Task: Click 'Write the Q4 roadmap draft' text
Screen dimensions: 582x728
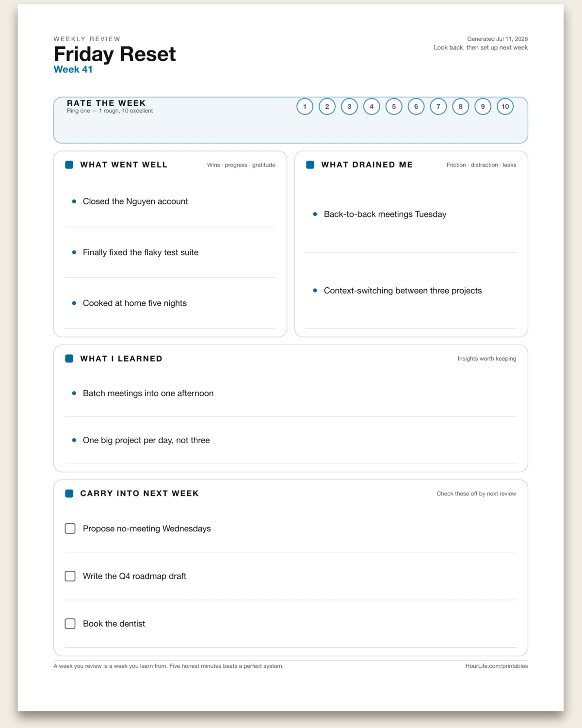Action: 134,576
